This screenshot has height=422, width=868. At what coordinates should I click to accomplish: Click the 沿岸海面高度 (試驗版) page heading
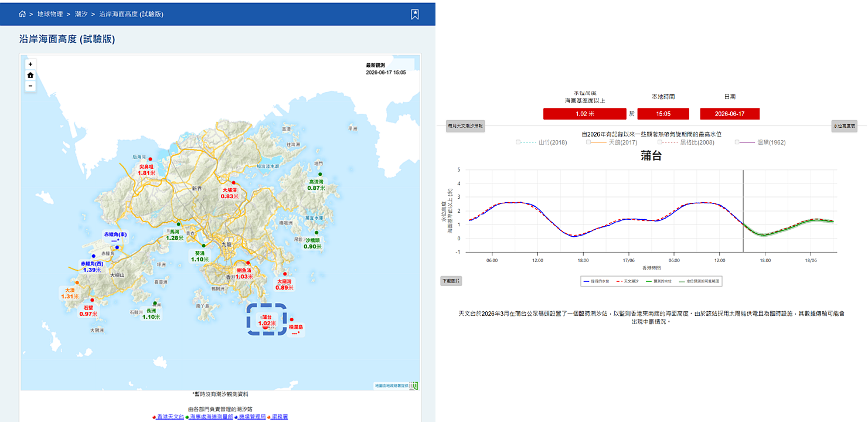pos(67,39)
